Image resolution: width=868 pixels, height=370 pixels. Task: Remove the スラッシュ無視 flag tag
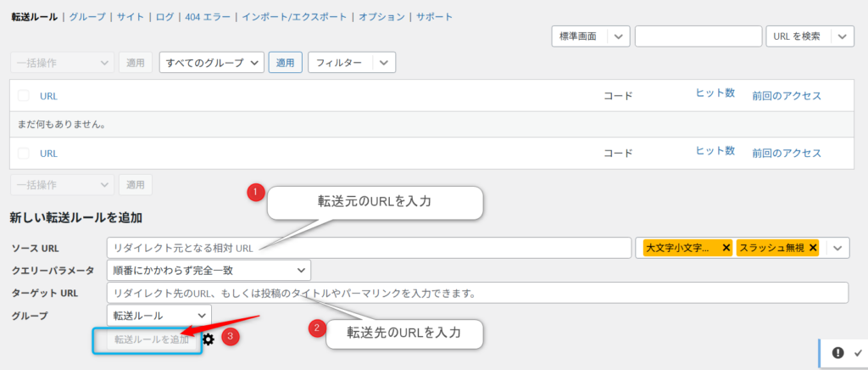(813, 248)
